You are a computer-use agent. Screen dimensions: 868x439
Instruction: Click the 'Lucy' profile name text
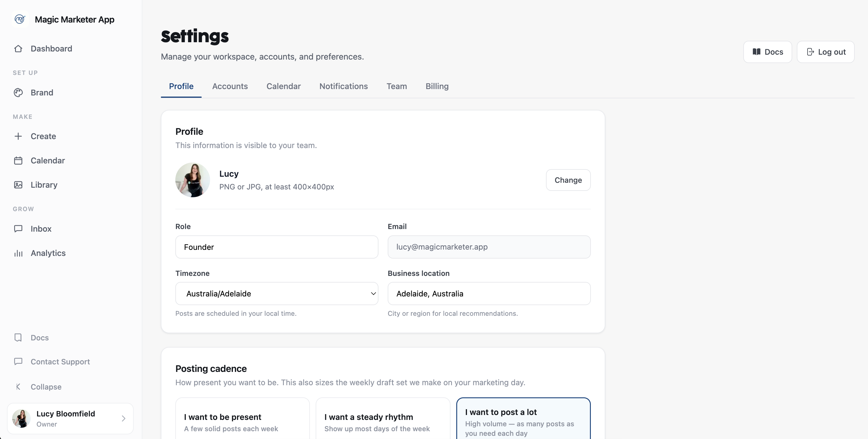click(x=229, y=174)
